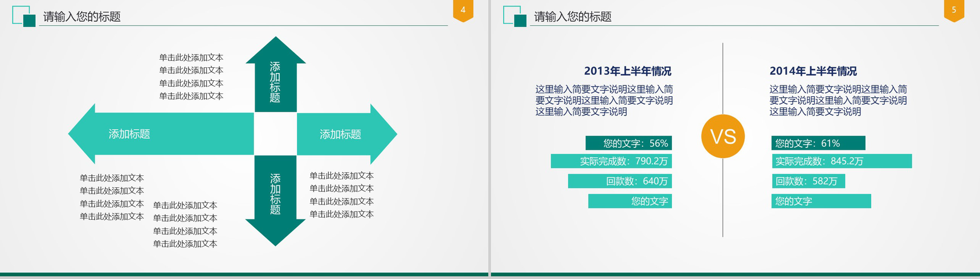
Task: Select the right-pointing arrow labeled 添加标题
Action: coord(347,134)
